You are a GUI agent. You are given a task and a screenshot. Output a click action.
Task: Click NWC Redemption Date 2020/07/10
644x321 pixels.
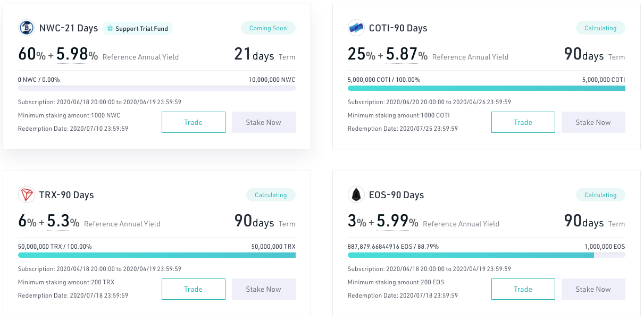coord(73,129)
